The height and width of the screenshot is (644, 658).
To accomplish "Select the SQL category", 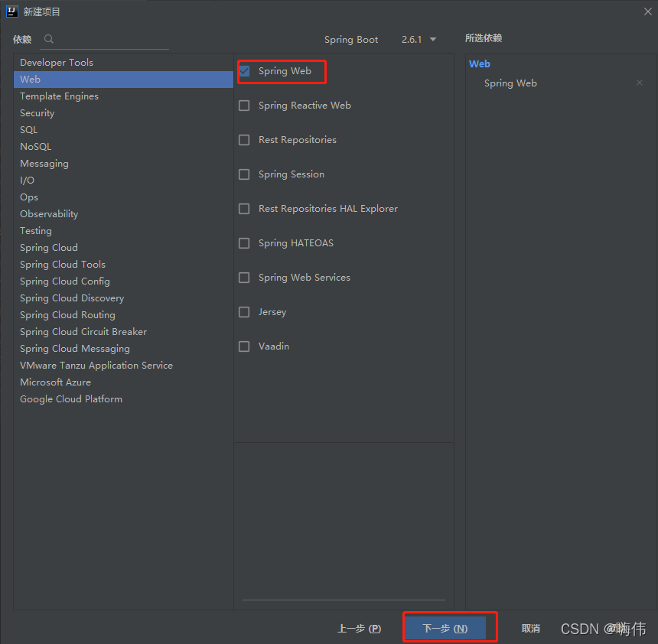I will coord(123,129).
